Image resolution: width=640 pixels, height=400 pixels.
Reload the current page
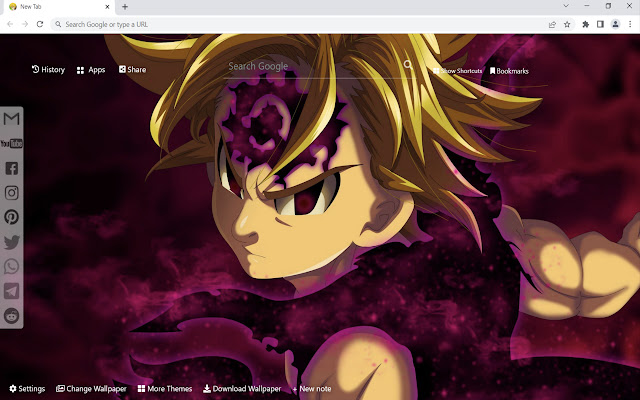tap(40, 24)
